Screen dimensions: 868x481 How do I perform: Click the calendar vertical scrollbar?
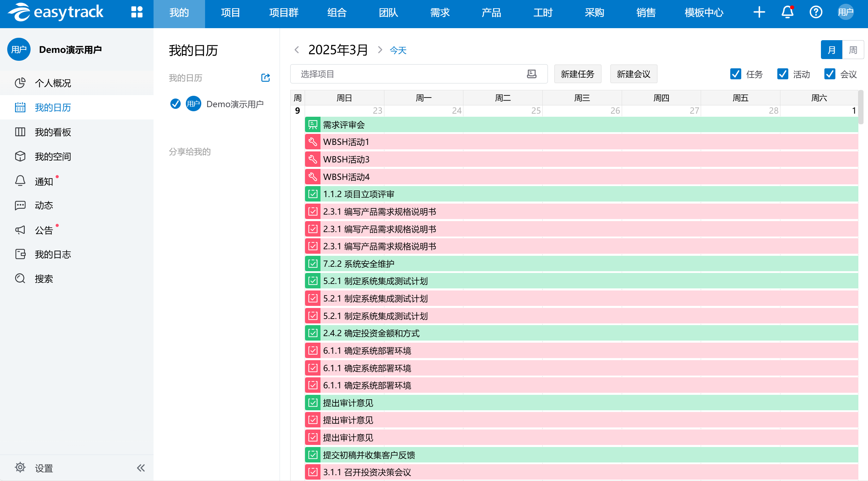pos(861,107)
